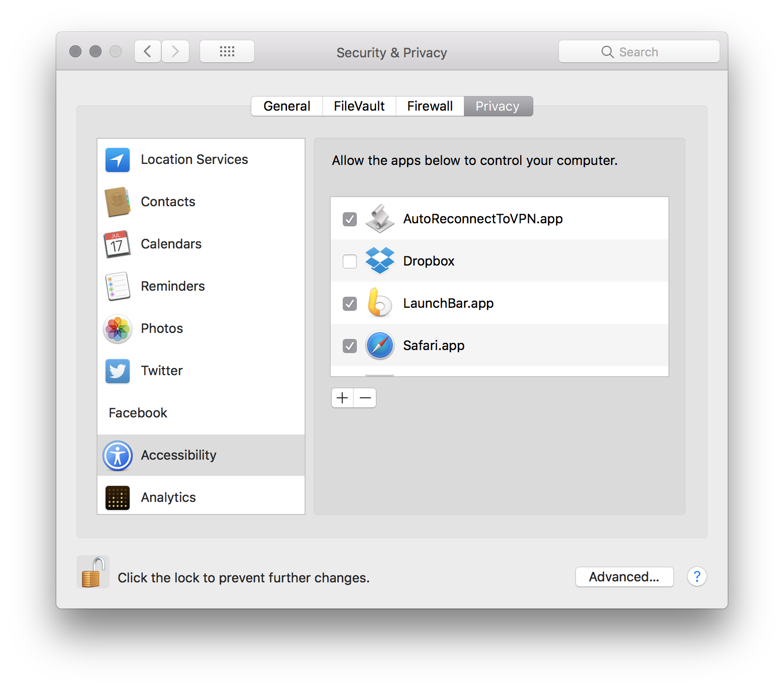Image resolution: width=784 pixels, height=689 pixels.
Task: Select the Safari.app name
Action: [x=434, y=346]
